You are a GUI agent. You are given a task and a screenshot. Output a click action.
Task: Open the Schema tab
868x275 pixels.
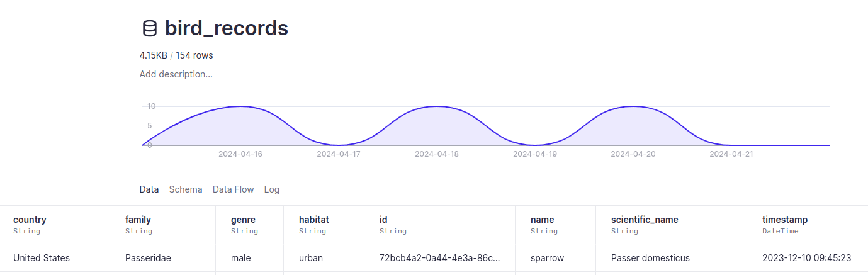(x=186, y=189)
